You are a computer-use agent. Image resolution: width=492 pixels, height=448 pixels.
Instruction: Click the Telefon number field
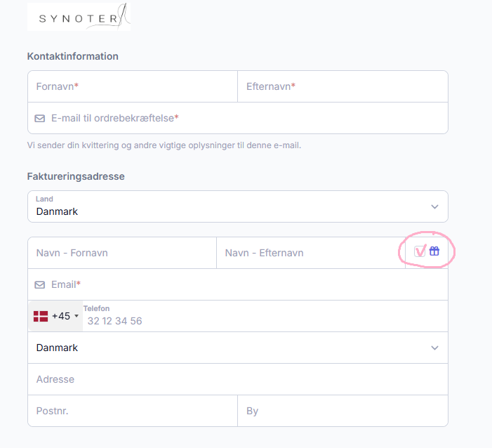tap(263, 320)
